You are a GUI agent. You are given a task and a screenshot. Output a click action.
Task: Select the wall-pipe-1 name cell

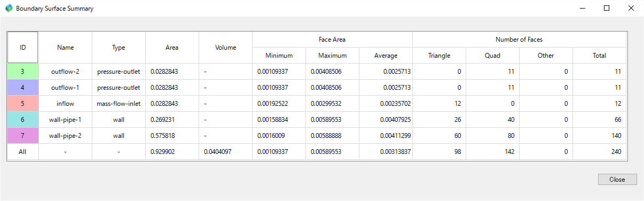click(65, 120)
